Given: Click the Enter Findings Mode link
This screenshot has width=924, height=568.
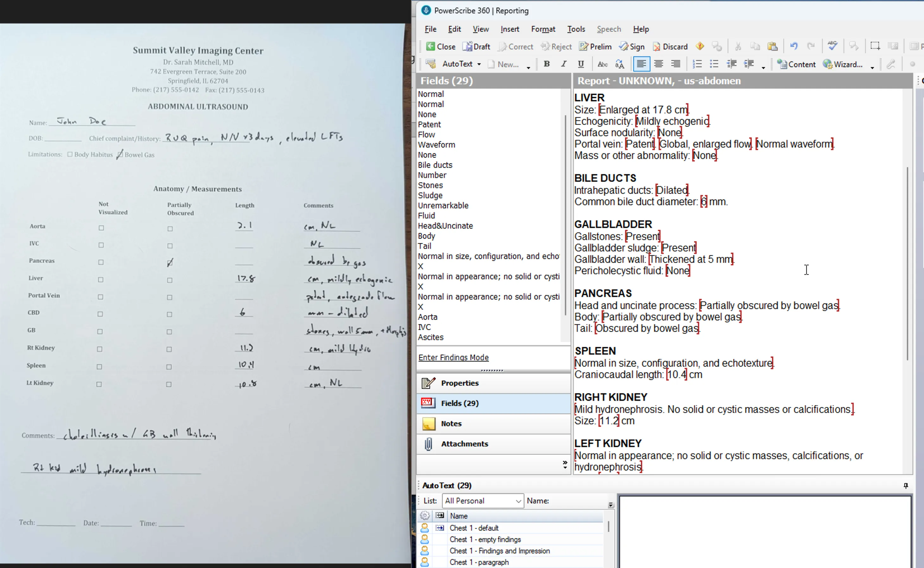Looking at the screenshot, I should pyautogui.click(x=453, y=357).
